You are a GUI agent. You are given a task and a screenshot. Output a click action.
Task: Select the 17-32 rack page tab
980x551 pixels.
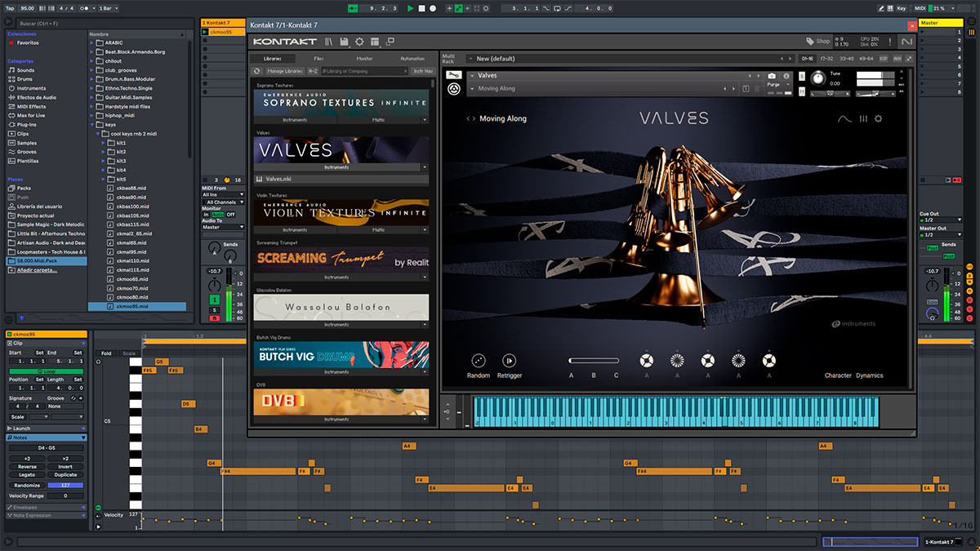click(826, 59)
